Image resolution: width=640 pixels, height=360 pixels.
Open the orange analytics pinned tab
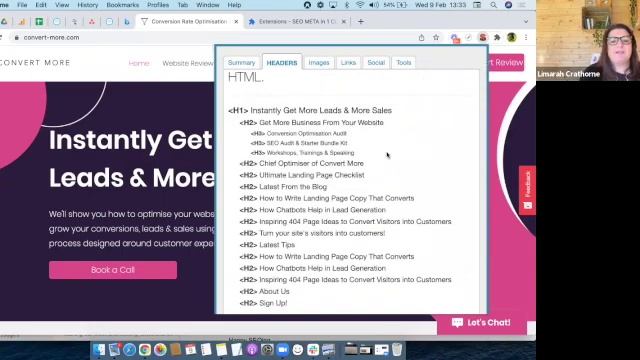(22, 22)
